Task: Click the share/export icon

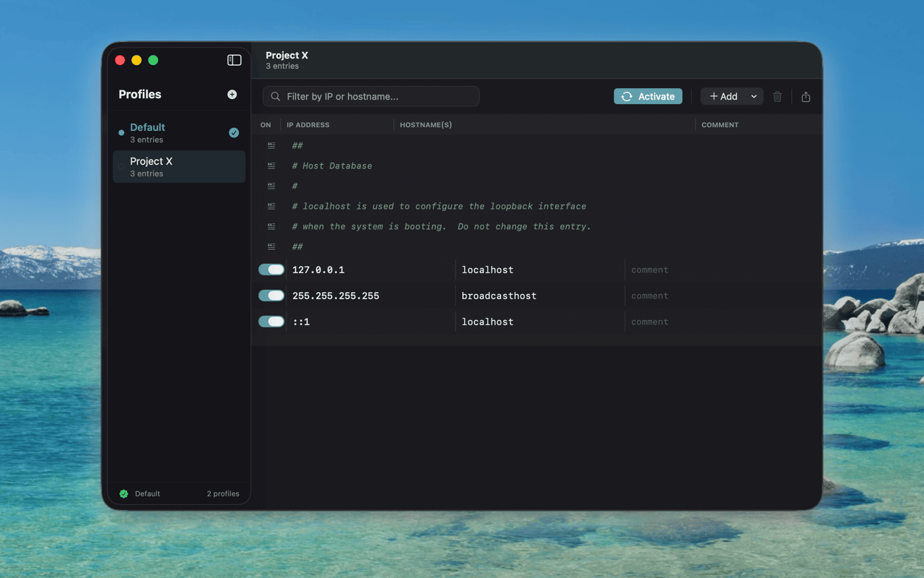Action: (806, 96)
